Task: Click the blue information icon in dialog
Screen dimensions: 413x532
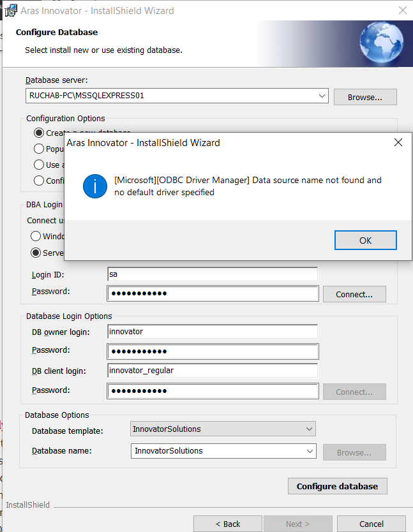Action: pyautogui.click(x=95, y=186)
